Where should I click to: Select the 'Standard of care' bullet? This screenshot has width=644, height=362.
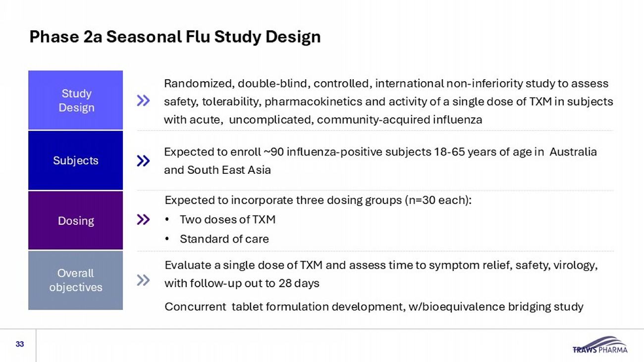coord(224,239)
